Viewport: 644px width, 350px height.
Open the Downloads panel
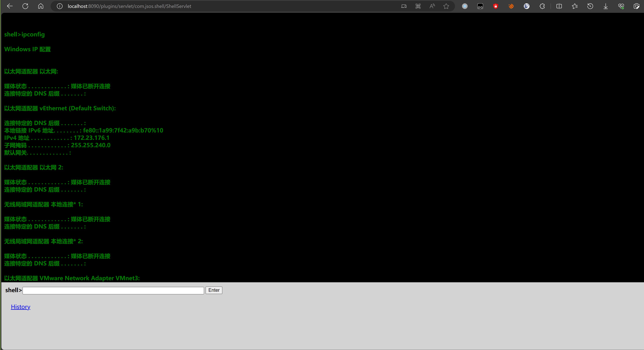tap(606, 6)
